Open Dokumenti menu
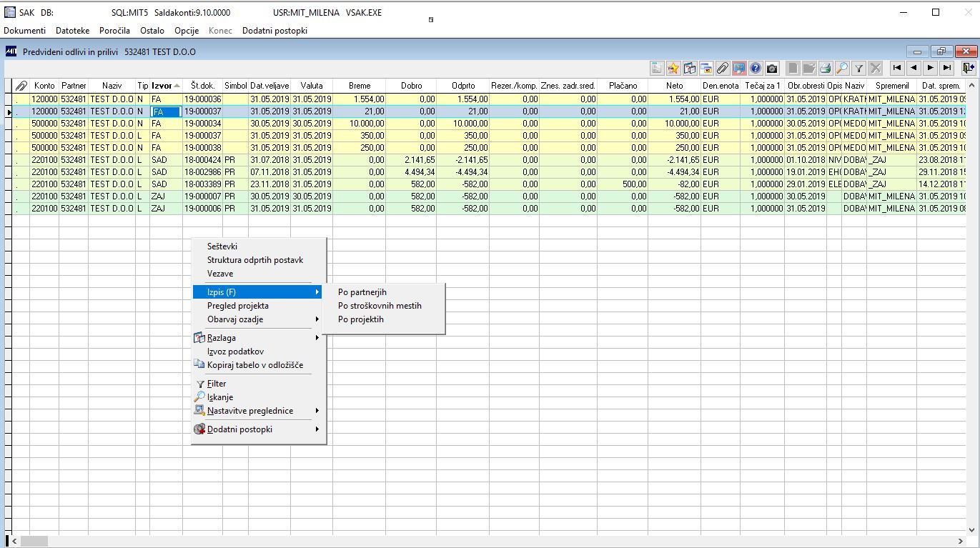This screenshot has height=548, width=980. (25, 31)
